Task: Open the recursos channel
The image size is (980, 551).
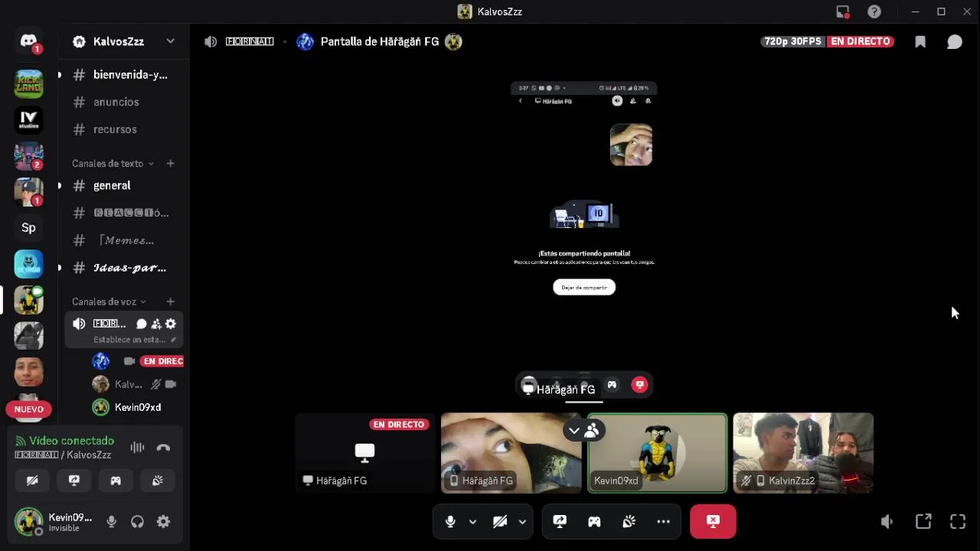Action: pos(124,129)
